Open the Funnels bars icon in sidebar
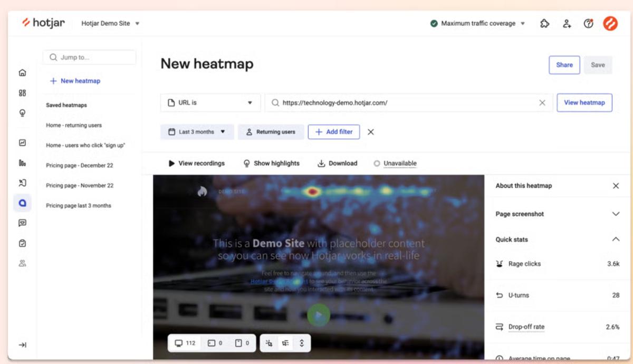The image size is (633, 364). pyautogui.click(x=23, y=162)
